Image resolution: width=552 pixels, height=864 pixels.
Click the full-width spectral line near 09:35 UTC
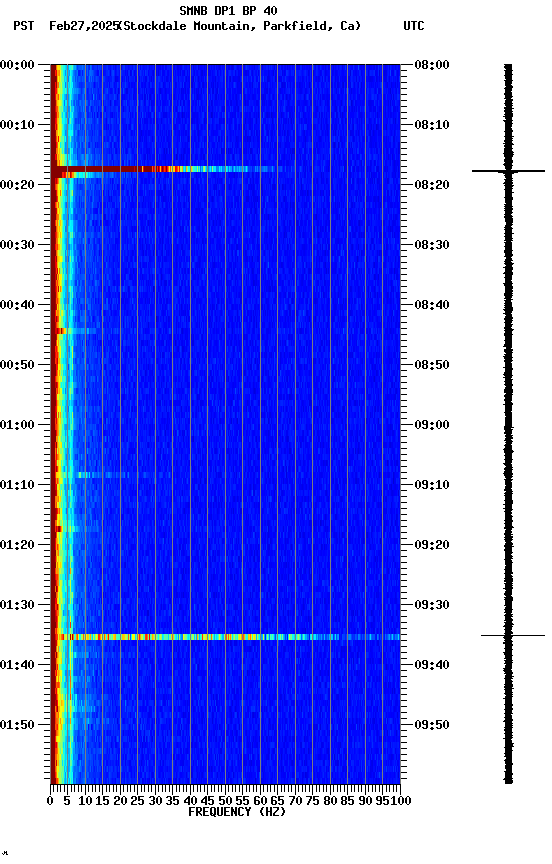[x=226, y=637]
